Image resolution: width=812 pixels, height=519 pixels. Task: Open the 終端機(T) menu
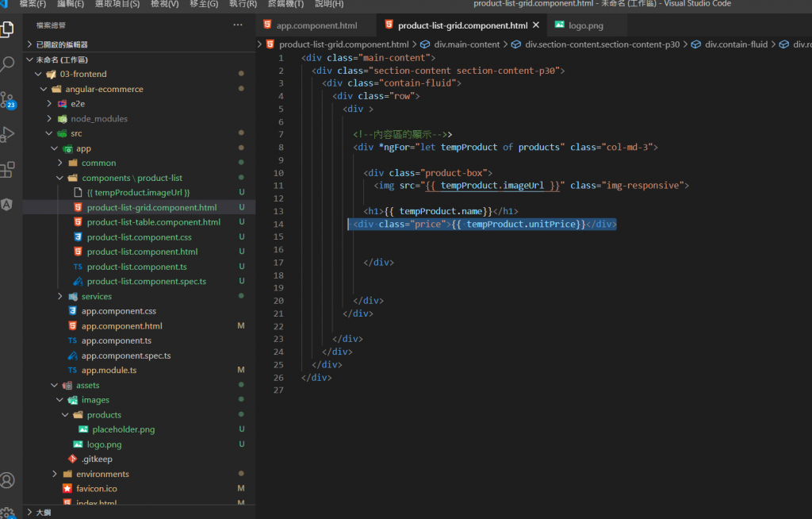tap(285, 4)
